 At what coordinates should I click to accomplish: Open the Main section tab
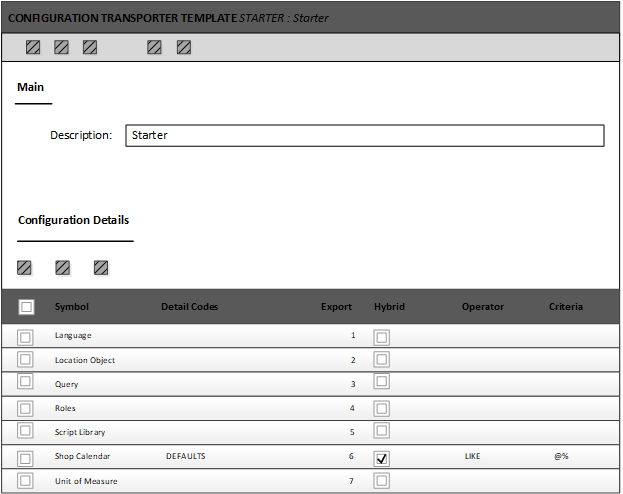click(x=31, y=88)
